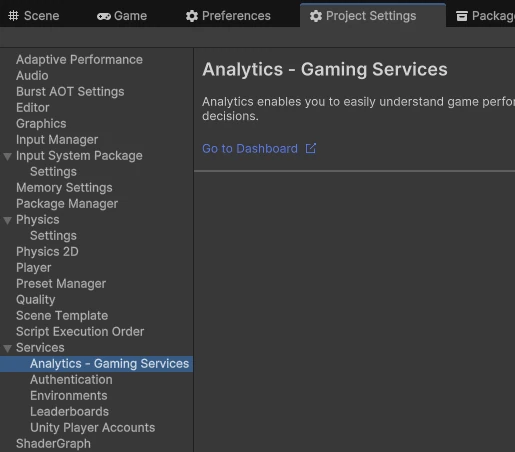Select Physics 2D settings
This screenshot has width=515, height=452.
pyautogui.click(x=47, y=252)
